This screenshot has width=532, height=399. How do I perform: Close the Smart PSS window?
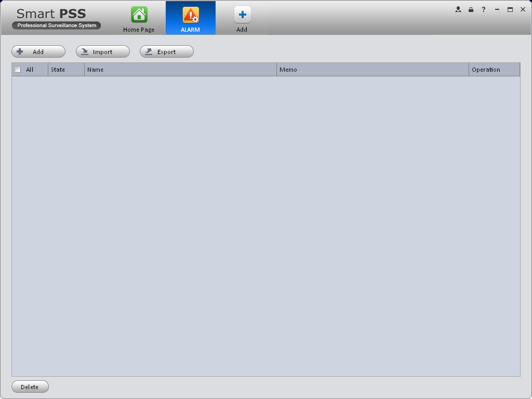point(523,9)
